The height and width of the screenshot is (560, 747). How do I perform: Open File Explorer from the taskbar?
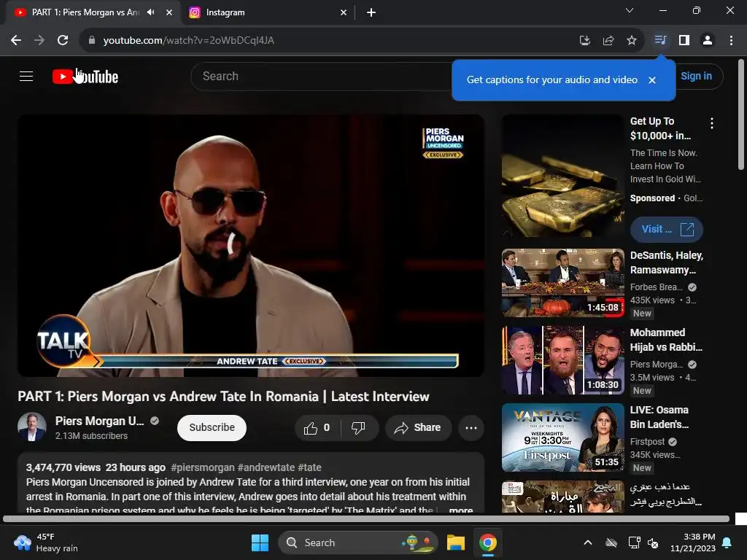coord(456,542)
